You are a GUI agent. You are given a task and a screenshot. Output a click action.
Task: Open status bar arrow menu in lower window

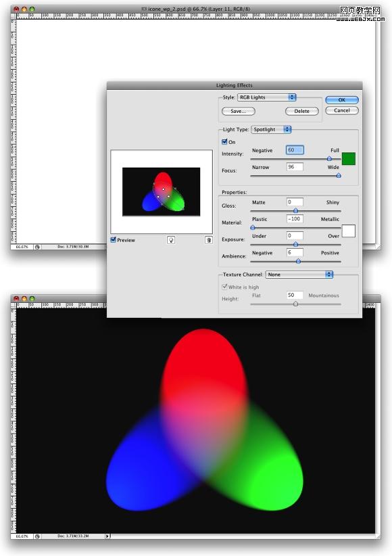[107, 536]
